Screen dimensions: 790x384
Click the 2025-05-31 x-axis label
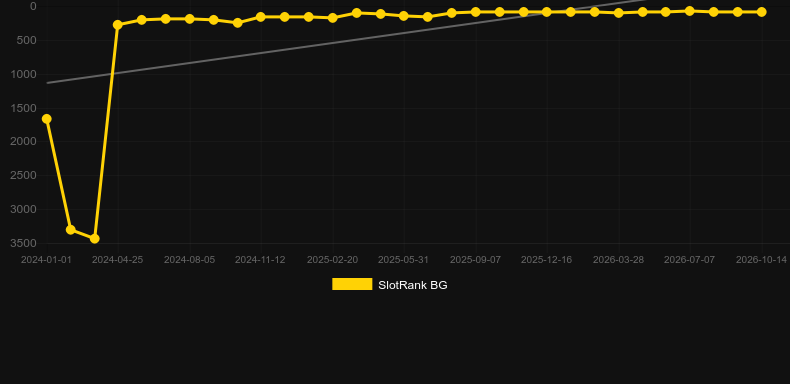(404, 260)
